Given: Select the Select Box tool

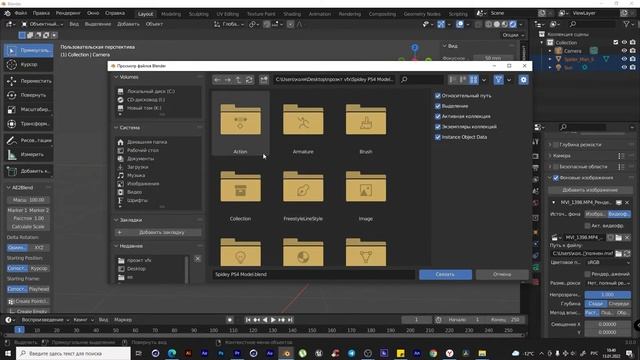Looking at the screenshot, I should pos(29,50).
